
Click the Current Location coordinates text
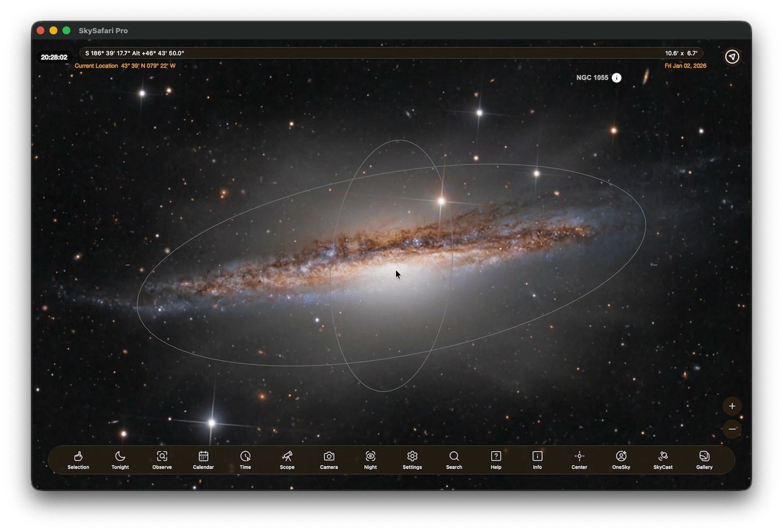click(125, 66)
